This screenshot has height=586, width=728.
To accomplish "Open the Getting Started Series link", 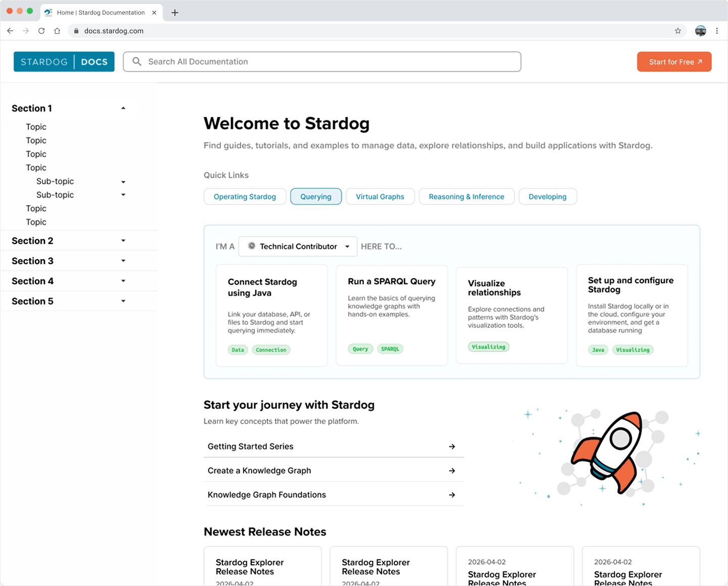I will pyautogui.click(x=334, y=447).
